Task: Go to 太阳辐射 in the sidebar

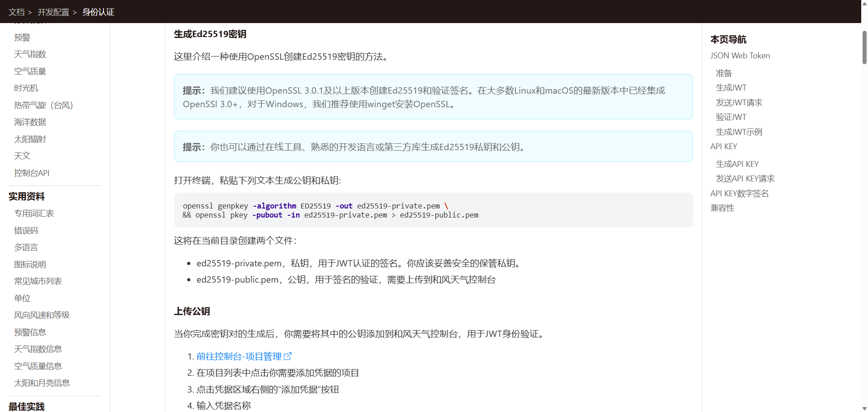Action: coord(30,139)
